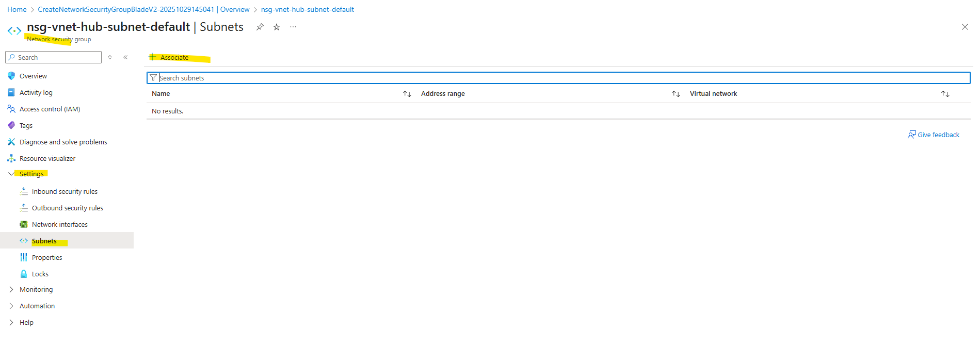Click the Address range column header
Image resolution: width=980 pixels, height=348 pixels.
(x=443, y=93)
